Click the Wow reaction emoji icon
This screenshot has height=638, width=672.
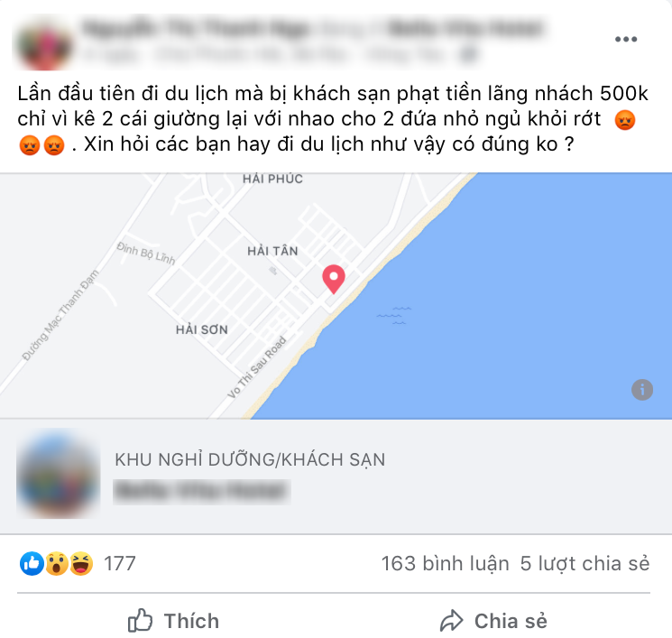[57, 563]
